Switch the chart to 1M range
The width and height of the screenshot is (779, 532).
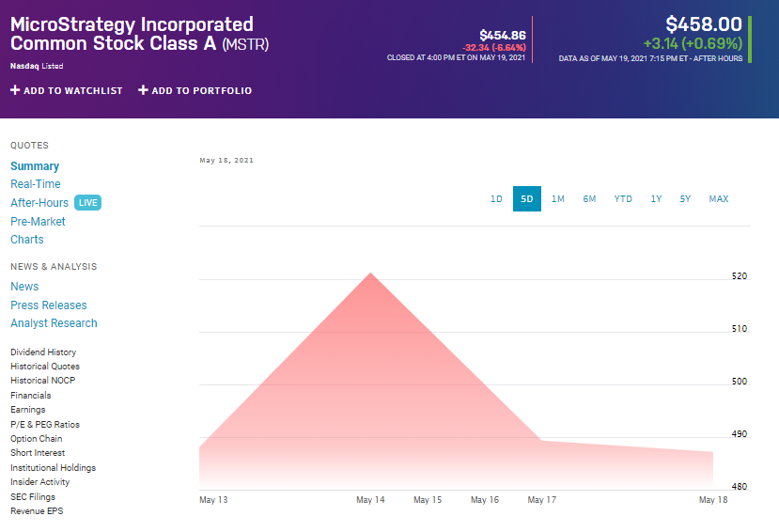(558, 198)
